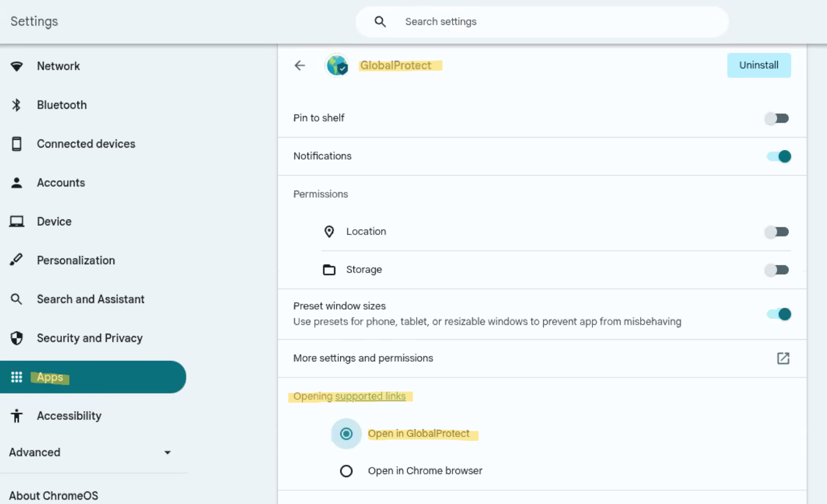Select the Bluetooth sidebar icon

pos(17,104)
